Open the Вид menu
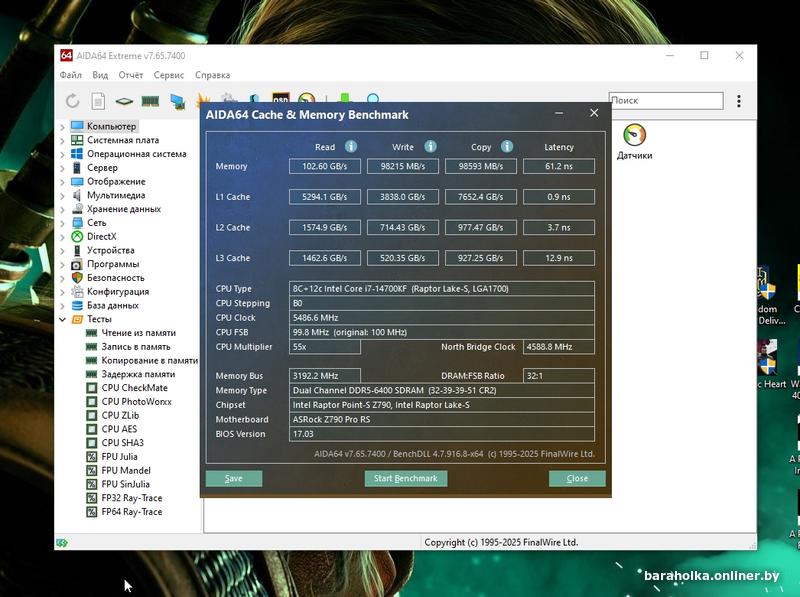The image size is (800, 597). coord(100,75)
